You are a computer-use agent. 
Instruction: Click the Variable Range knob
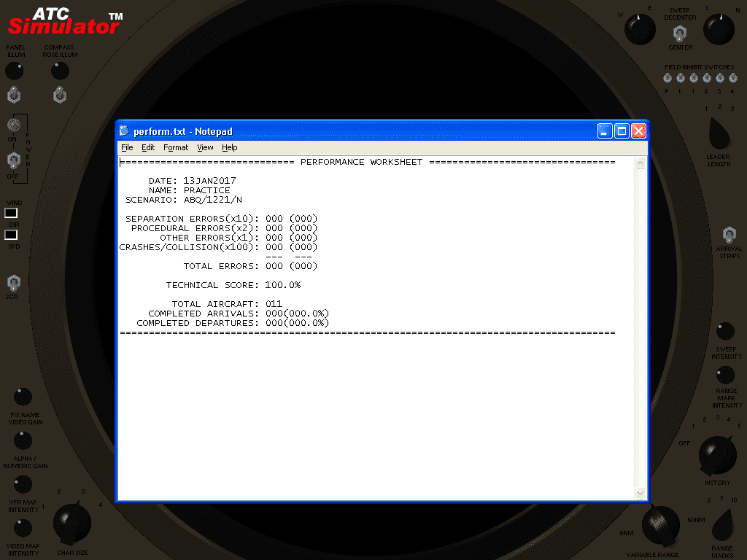(660, 524)
